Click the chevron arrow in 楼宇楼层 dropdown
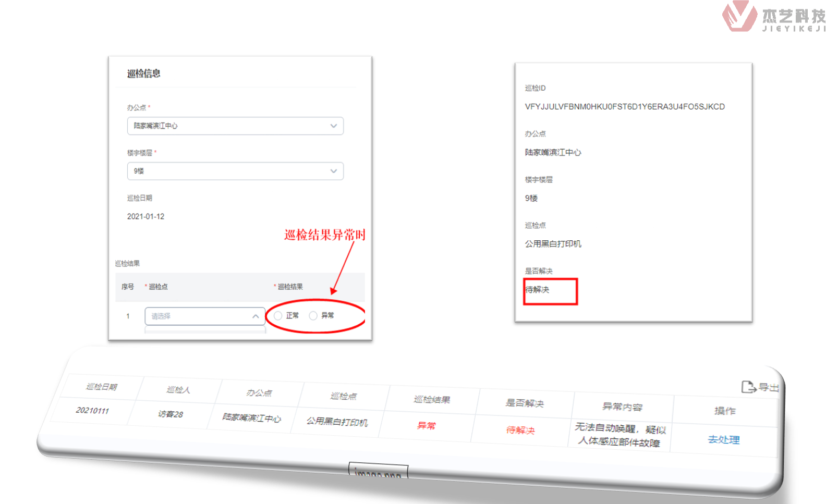The image size is (826, 504). pos(334,171)
